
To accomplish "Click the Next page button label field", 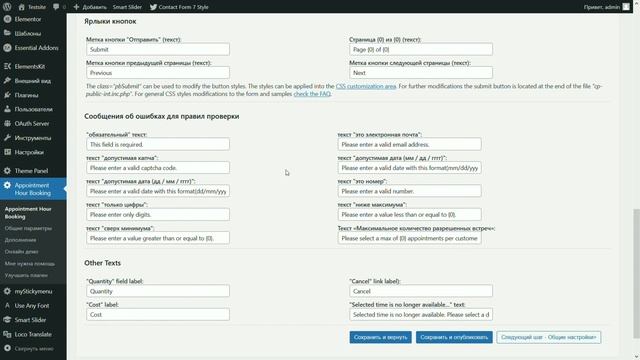I will tap(420, 72).
